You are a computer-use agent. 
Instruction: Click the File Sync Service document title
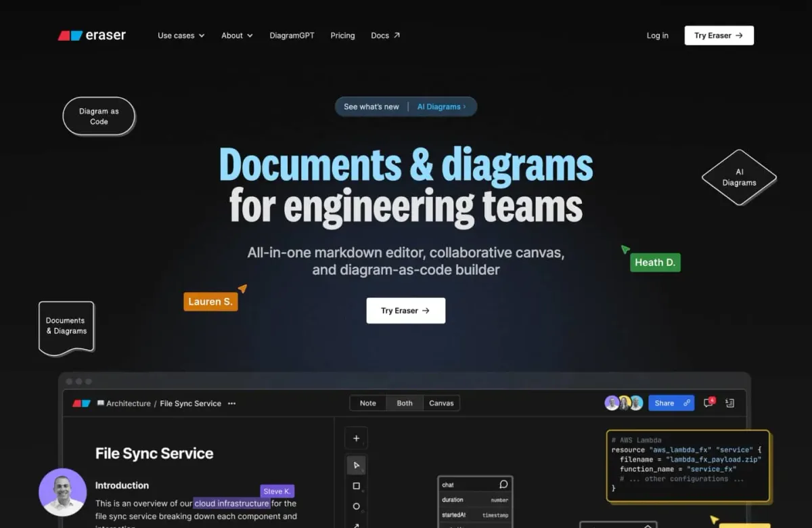point(154,454)
